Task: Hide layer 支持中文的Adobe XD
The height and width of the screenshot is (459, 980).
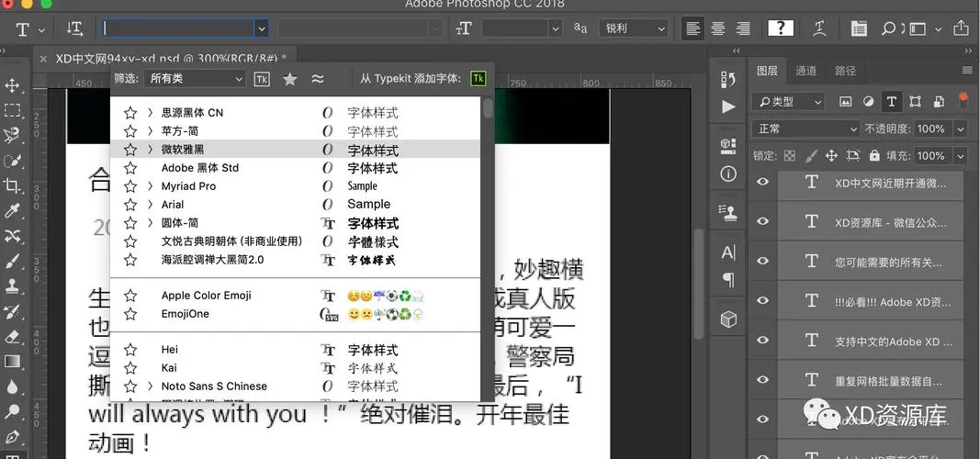Action: coord(762,340)
